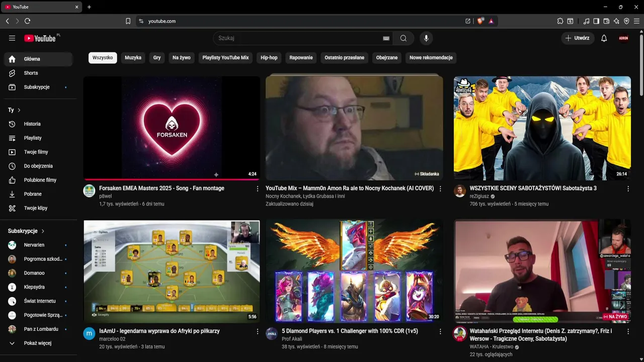Go back in the browser
The height and width of the screenshot is (362, 644).
point(7,21)
